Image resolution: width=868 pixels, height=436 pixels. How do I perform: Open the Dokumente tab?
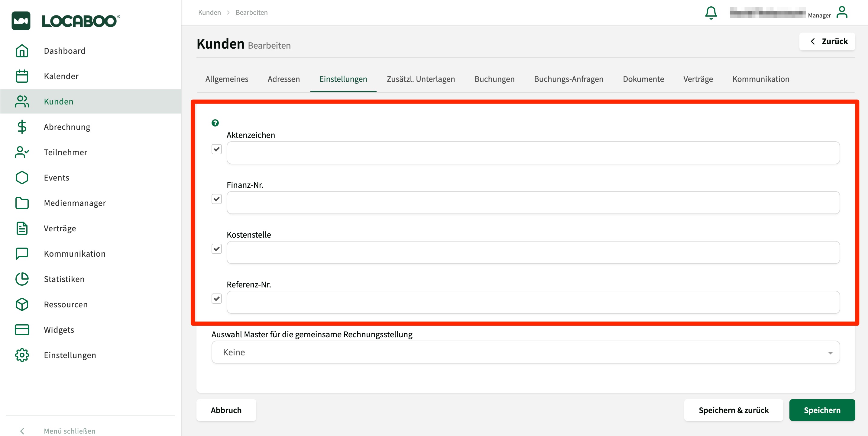click(x=643, y=79)
